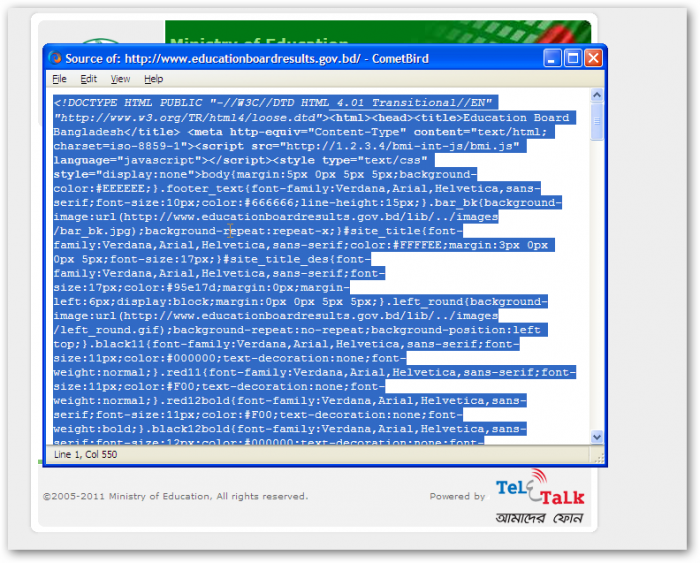Click '/left_round.gif' text in source code
Viewport: 700px width, 563px height.
coord(108,330)
